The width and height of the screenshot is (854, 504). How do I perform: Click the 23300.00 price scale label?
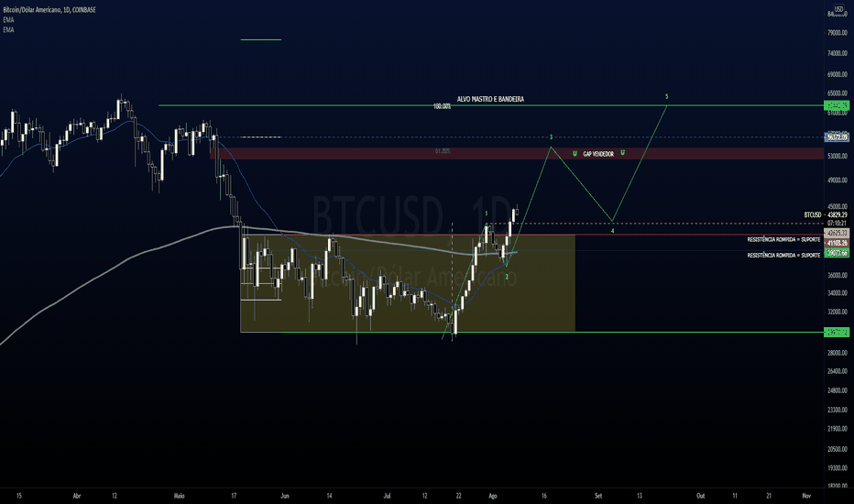coord(838,410)
